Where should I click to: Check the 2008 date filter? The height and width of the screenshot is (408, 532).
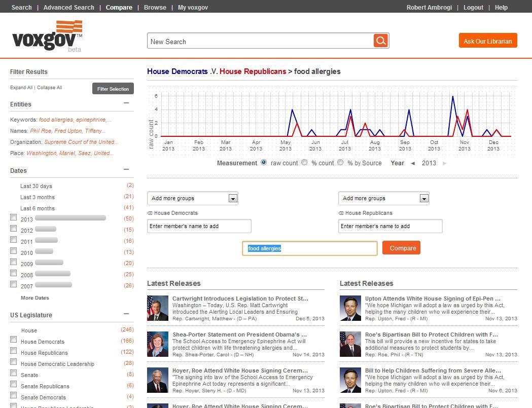click(x=14, y=273)
